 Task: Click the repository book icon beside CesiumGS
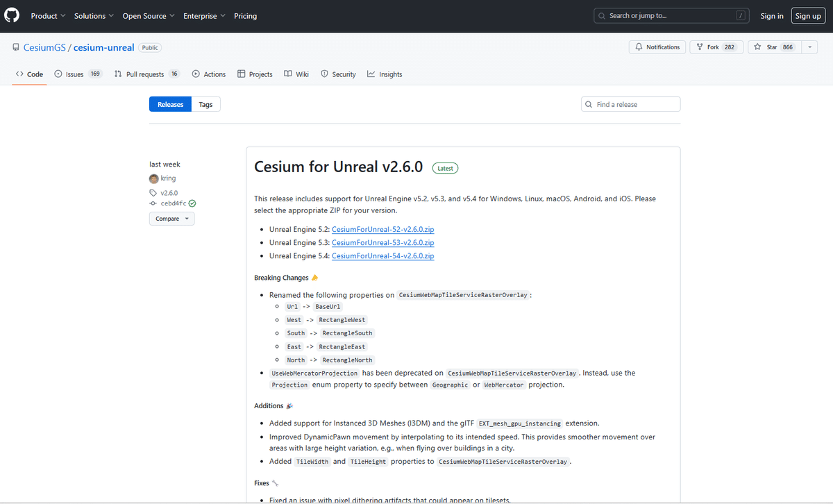16,47
